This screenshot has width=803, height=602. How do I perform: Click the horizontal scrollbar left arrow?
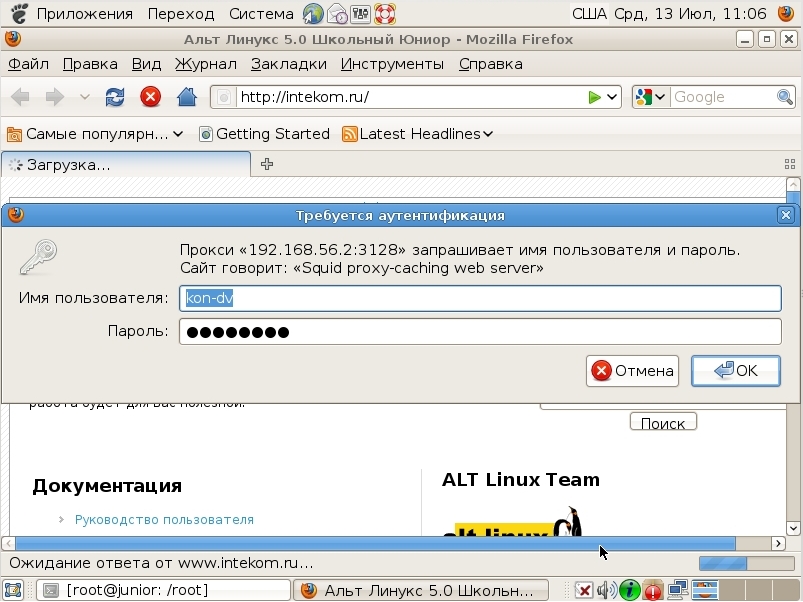tap(8, 543)
